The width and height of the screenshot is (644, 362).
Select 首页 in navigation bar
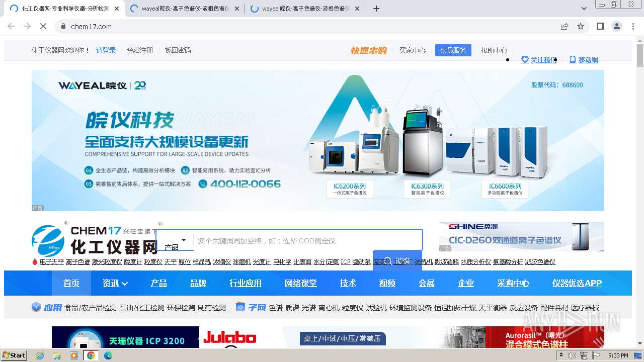[71, 283]
